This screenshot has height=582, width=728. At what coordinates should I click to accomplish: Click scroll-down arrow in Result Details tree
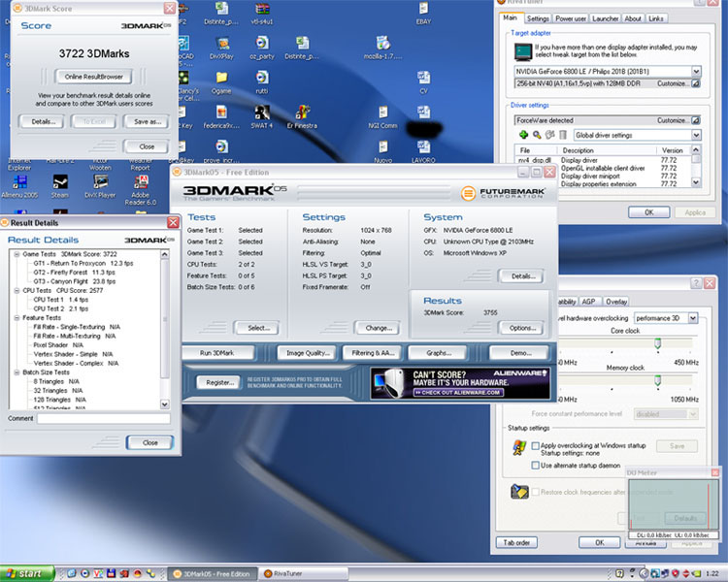tap(165, 404)
